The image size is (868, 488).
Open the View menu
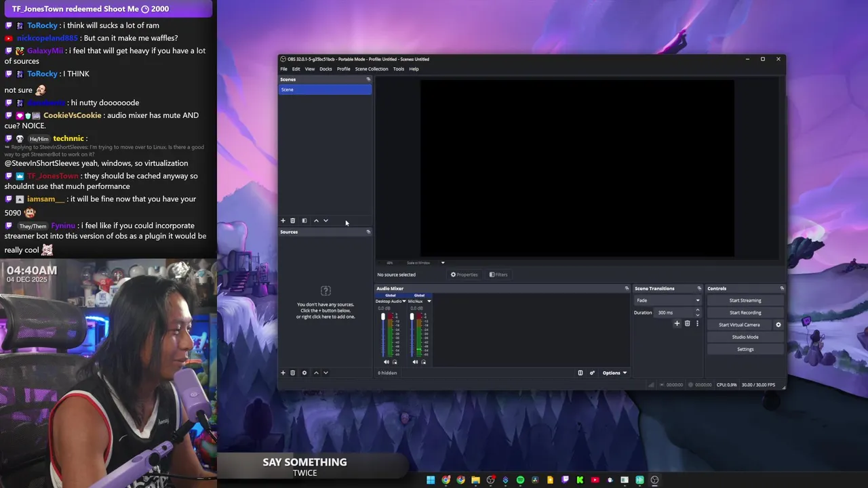[x=310, y=69]
